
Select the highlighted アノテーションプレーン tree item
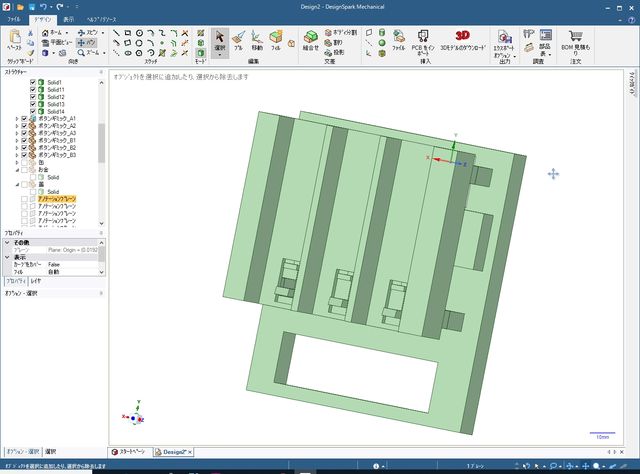57,199
